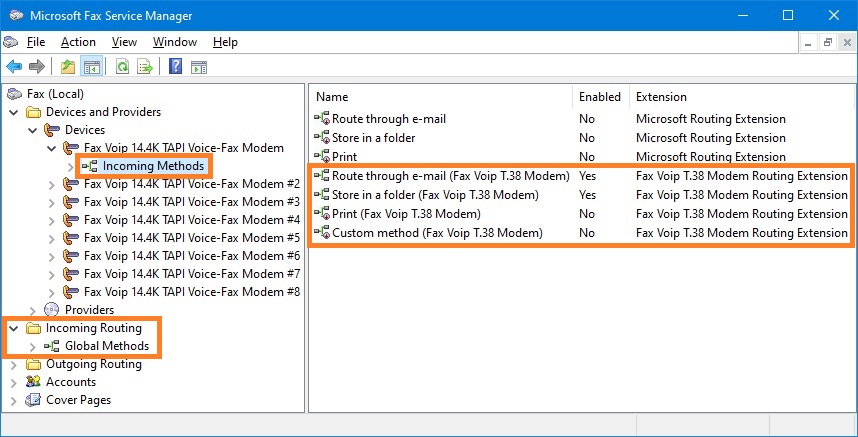Click the phone icon of Modem #8
858x437 pixels.
click(71, 292)
